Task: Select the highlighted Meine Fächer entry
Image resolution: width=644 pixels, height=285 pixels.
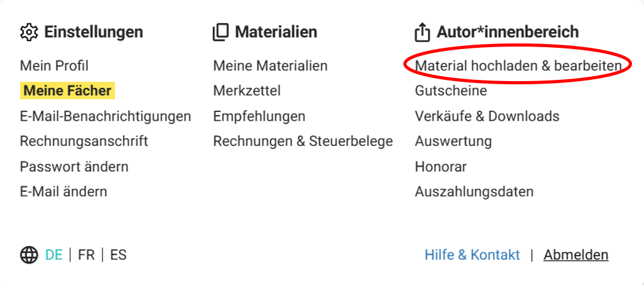Action: (x=67, y=91)
